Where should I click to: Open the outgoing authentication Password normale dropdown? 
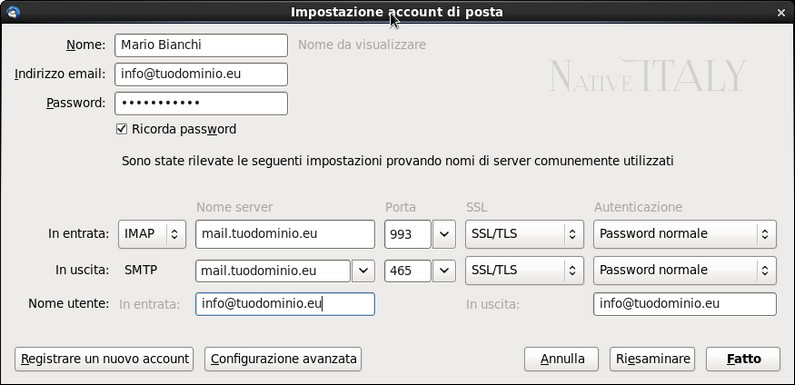pos(684,270)
